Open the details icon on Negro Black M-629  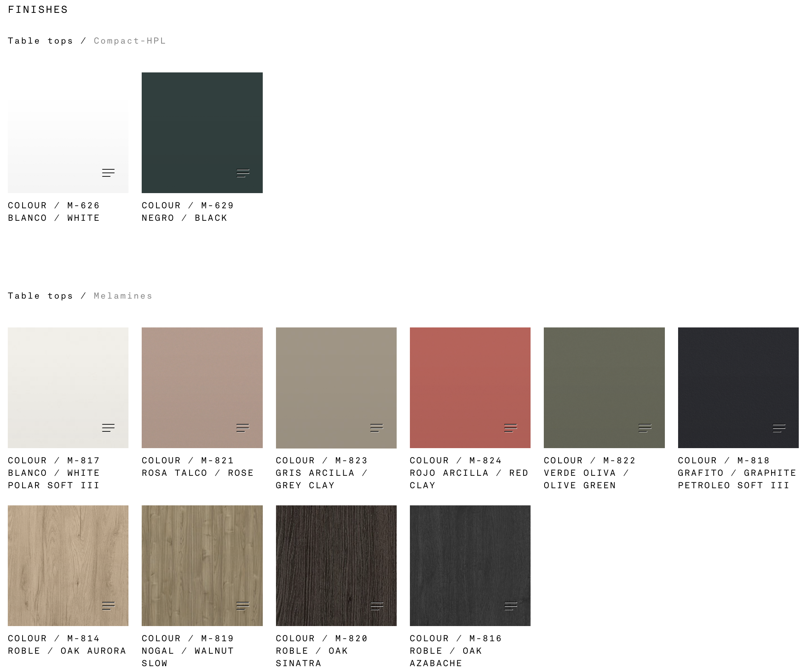[243, 173]
